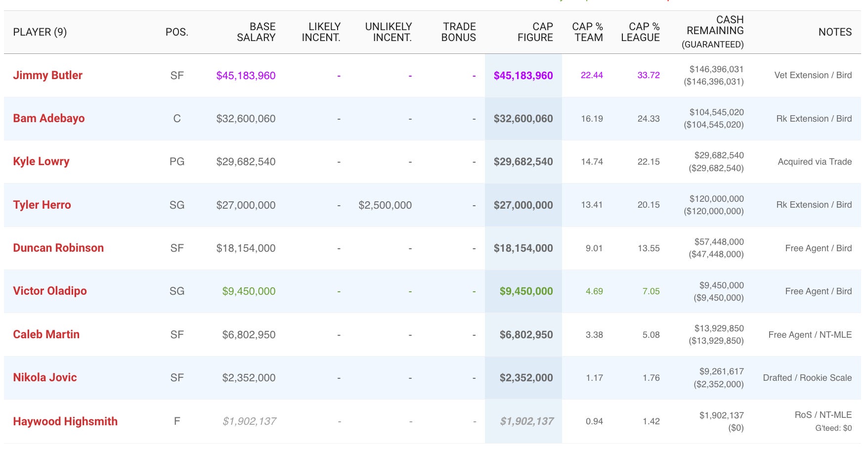Click the Cash Remaining column header

(x=714, y=31)
